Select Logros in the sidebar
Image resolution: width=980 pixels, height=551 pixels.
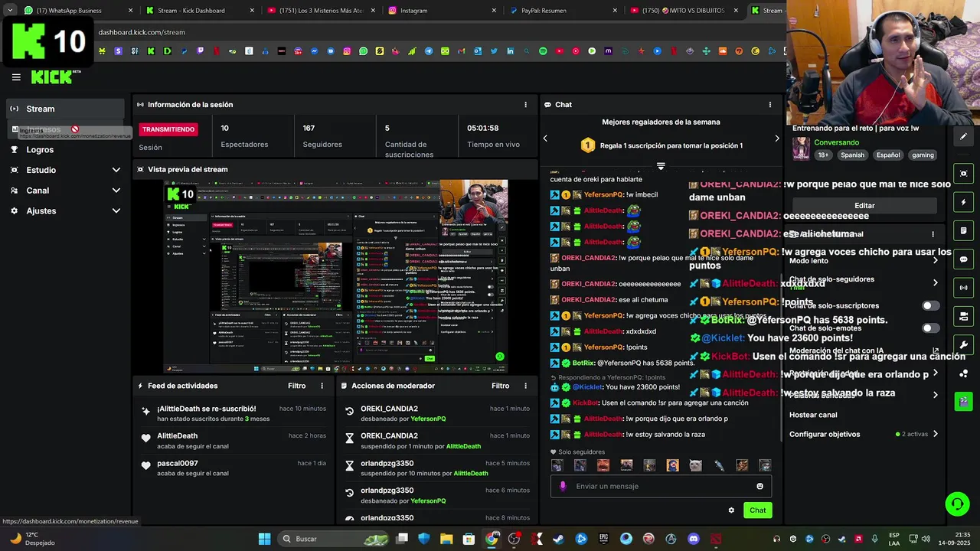coord(65,150)
